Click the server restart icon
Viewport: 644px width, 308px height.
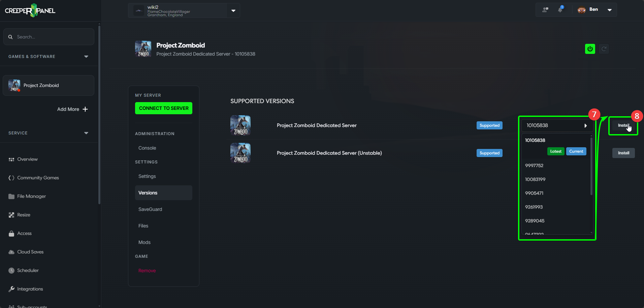[x=604, y=49]
